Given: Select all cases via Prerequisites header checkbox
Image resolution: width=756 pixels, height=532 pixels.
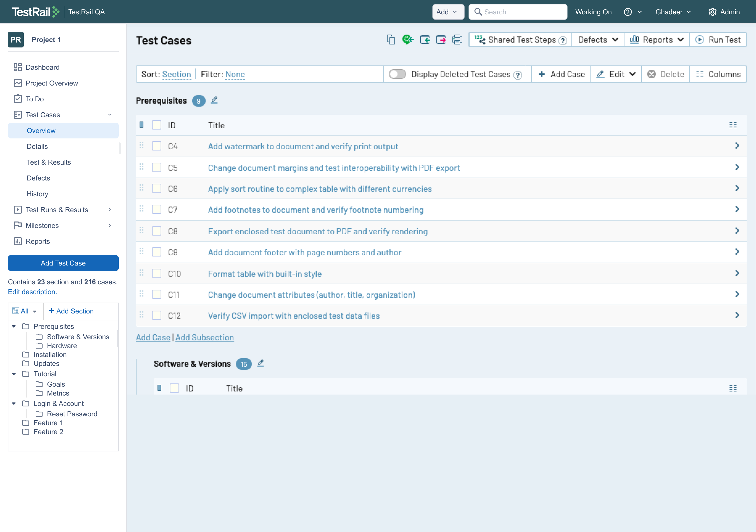Looking at the screenshot, I should point(156,125).
